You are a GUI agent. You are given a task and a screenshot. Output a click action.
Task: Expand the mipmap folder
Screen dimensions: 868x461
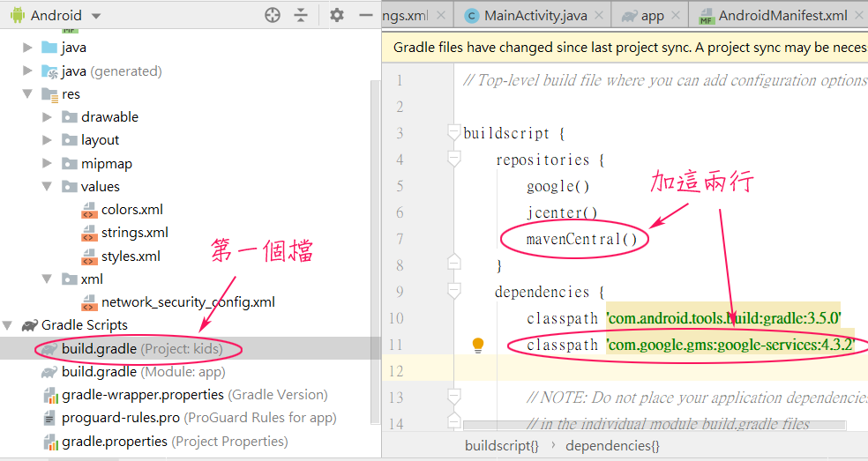tap(47, 163)
